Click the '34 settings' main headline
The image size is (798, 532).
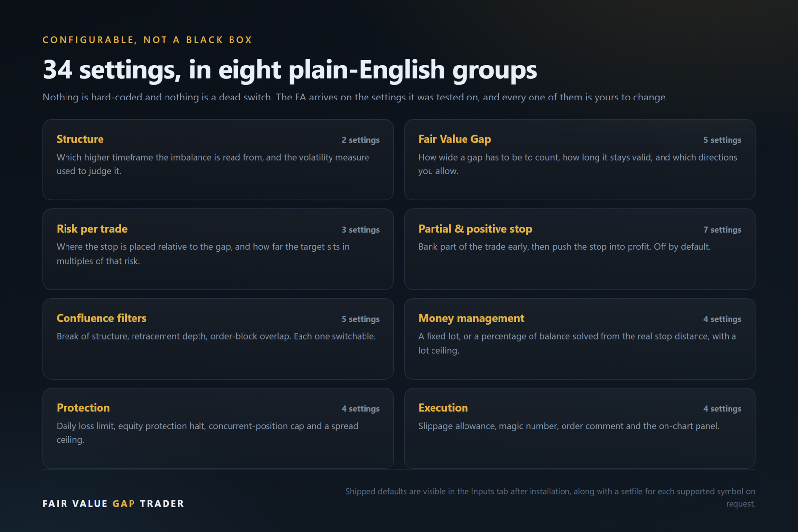290,69
